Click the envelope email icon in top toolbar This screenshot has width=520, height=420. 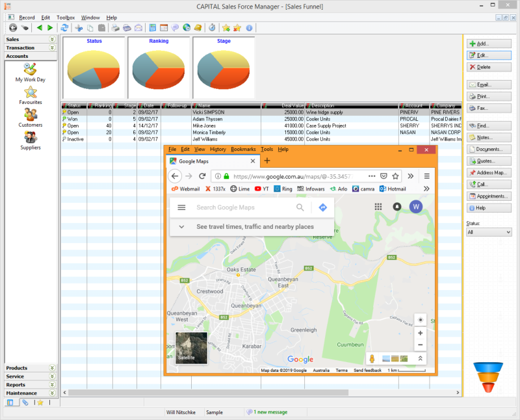click(x=138, y=28)
